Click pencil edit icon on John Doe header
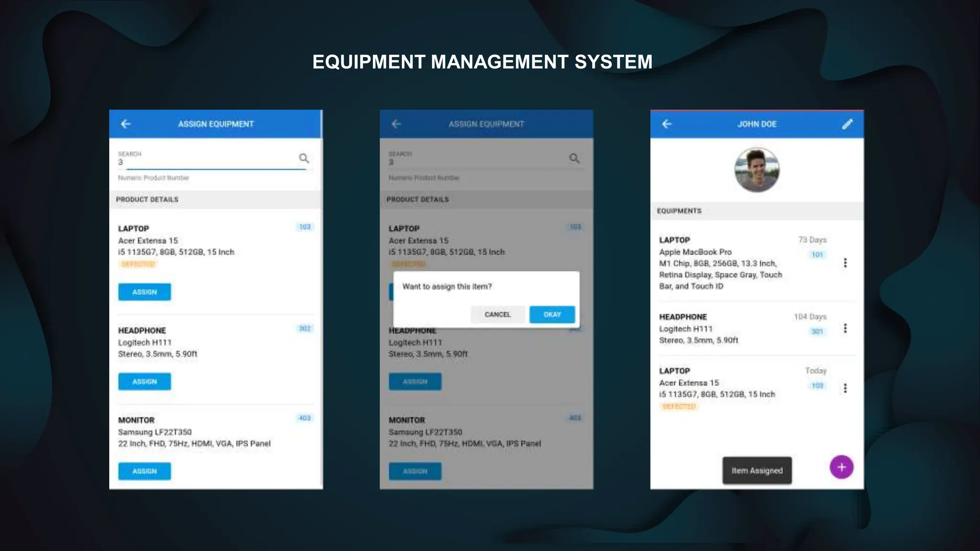The height and width of the screenshot is (551, 980). point(847,124)
